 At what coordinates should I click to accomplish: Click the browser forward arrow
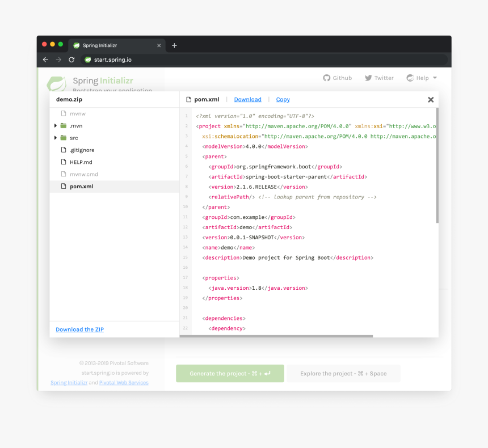click(x=58, y=60)
